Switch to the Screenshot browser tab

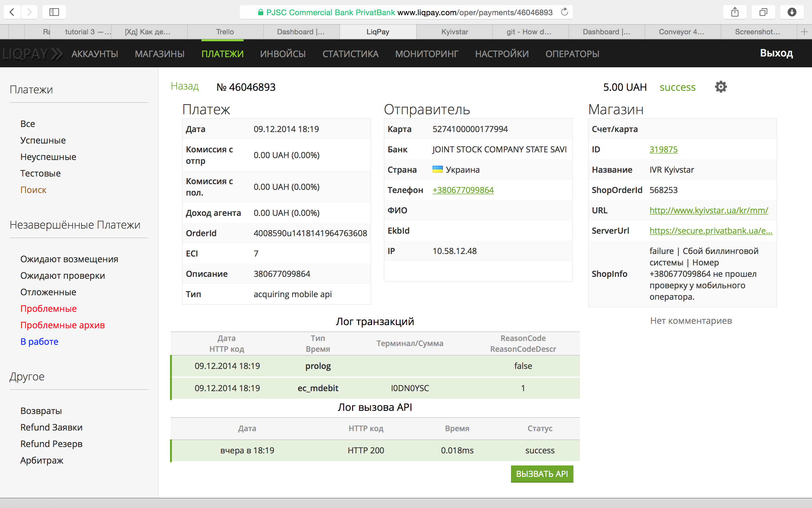click(758, 32)
